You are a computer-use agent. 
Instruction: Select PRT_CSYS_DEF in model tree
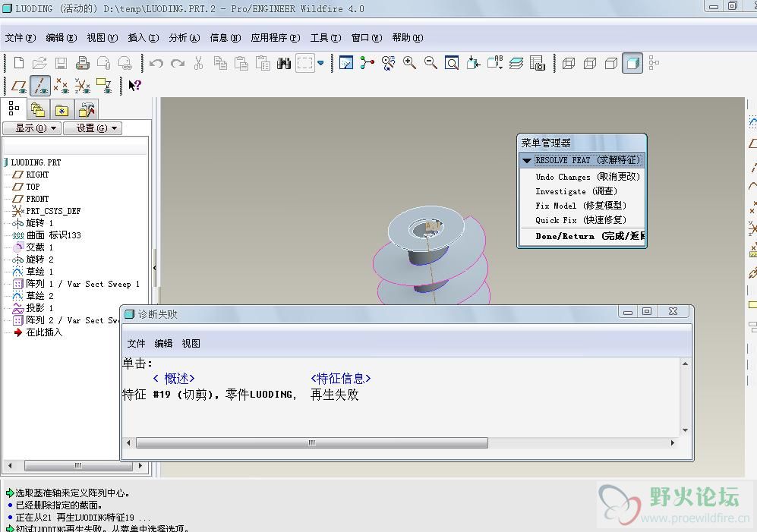pyautogui.click(x=53, y=211)
